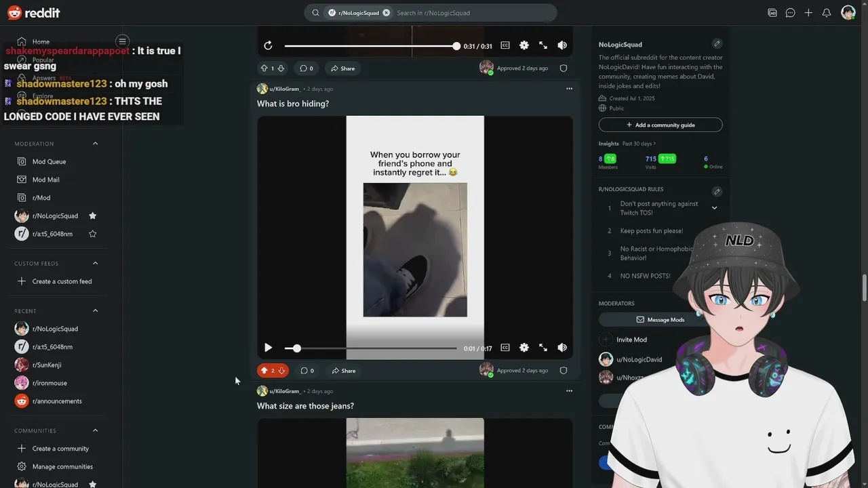Downvote the What is bro hiding post
The height and width of the screenshot is (488, 868).
pos(281,371)
